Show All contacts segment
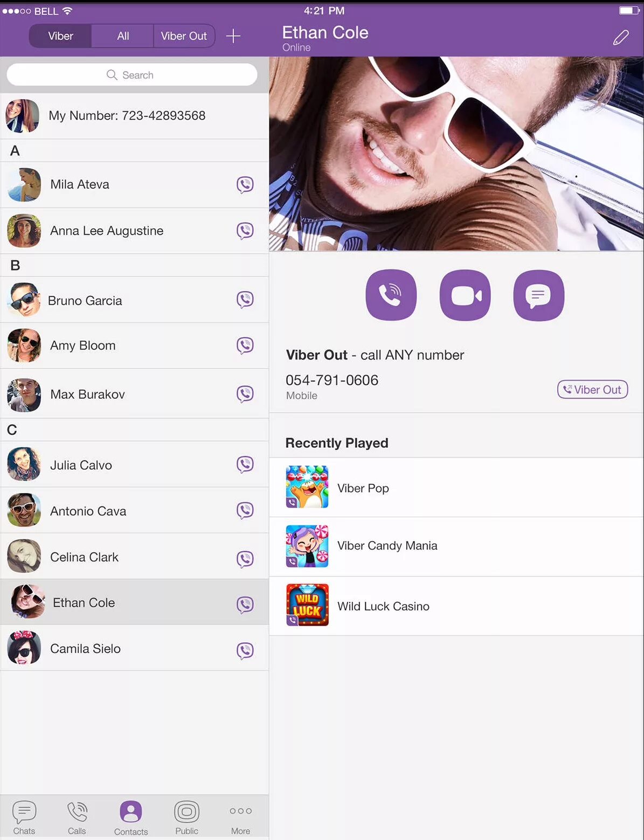Image resolution: width=644 pixels, height=840 pixels. (123, 36)
